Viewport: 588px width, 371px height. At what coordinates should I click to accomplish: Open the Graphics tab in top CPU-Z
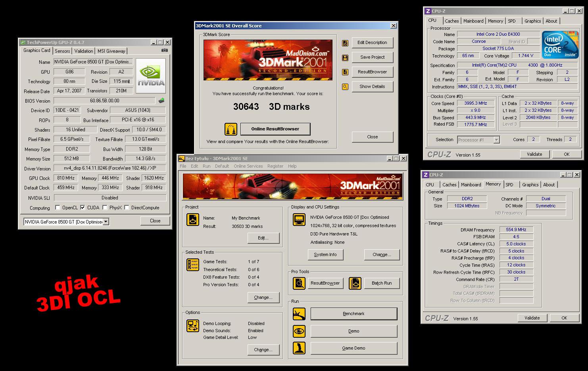(x=532, y=21)
